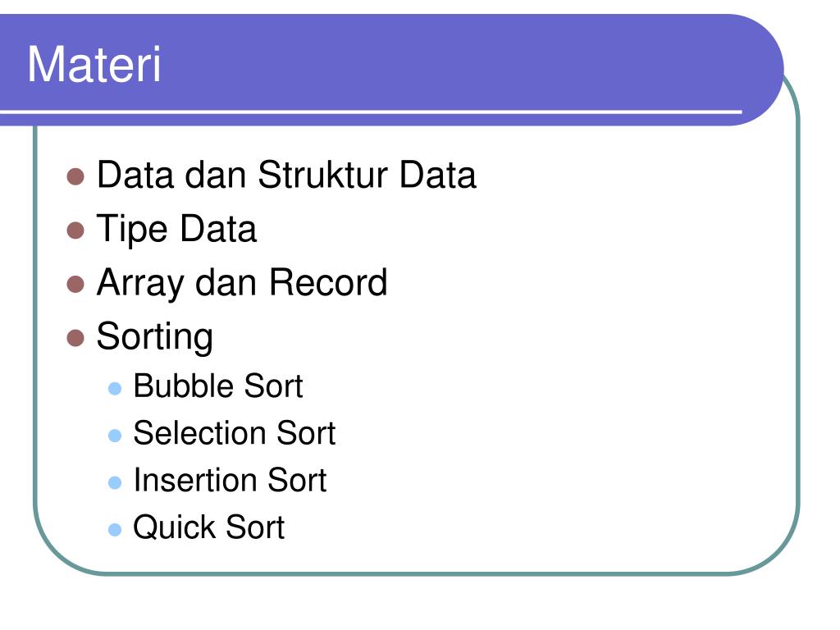Image resolution: width=840 pixels, height=630 pixels.
Task: Click the word 'Record' in the third bullet
Action: 328,282
